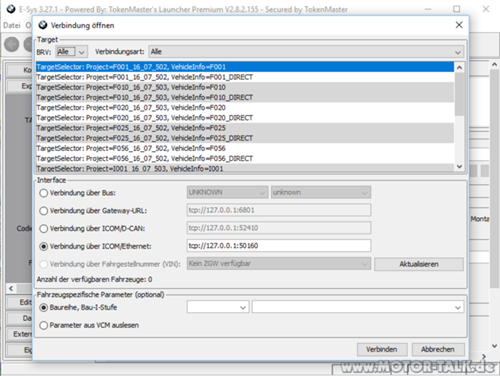Select Verbindung über Bus radio button

[x=44, y=193]
